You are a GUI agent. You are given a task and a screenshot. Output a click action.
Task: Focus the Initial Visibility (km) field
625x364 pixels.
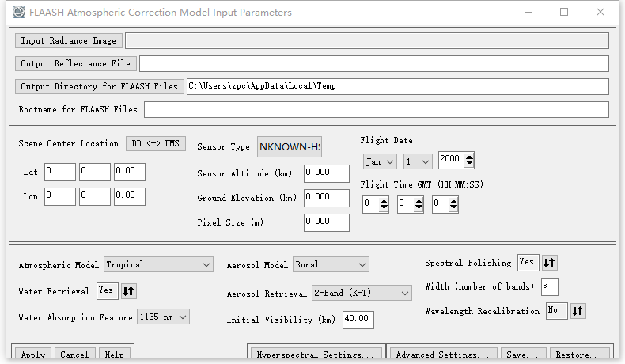tap(358, 320)
